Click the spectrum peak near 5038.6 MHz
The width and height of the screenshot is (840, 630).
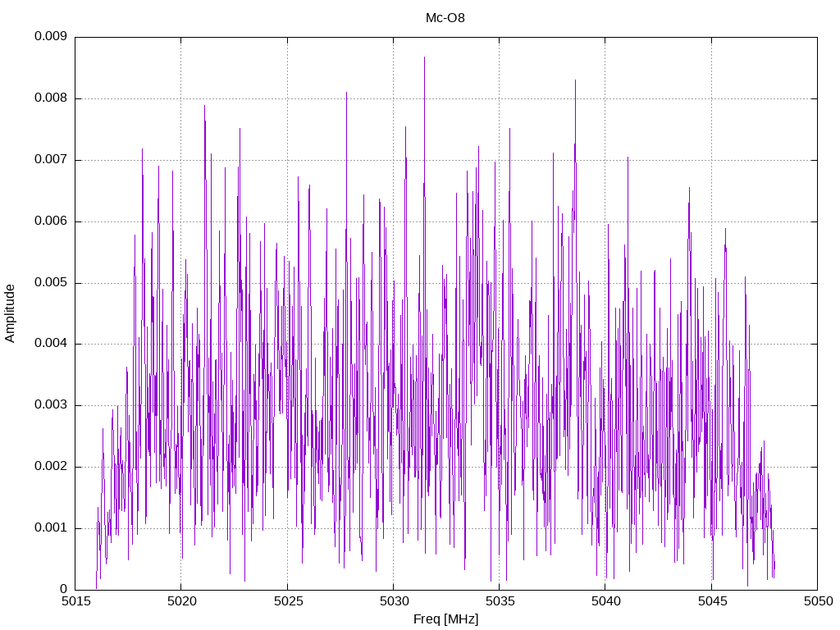pos(575,81)
